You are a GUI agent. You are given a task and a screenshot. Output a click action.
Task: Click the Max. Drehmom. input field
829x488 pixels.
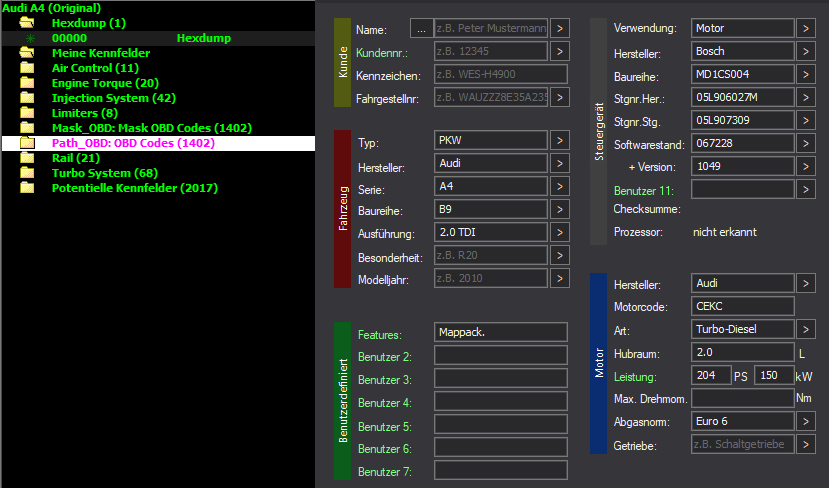(x=742, y=398)
